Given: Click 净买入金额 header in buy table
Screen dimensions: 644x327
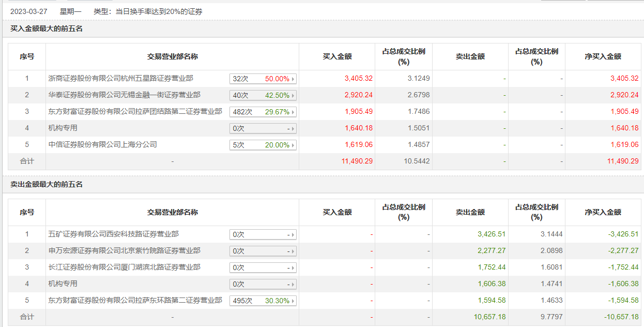Looking at the screenshot, I should [x=603, y=56].
